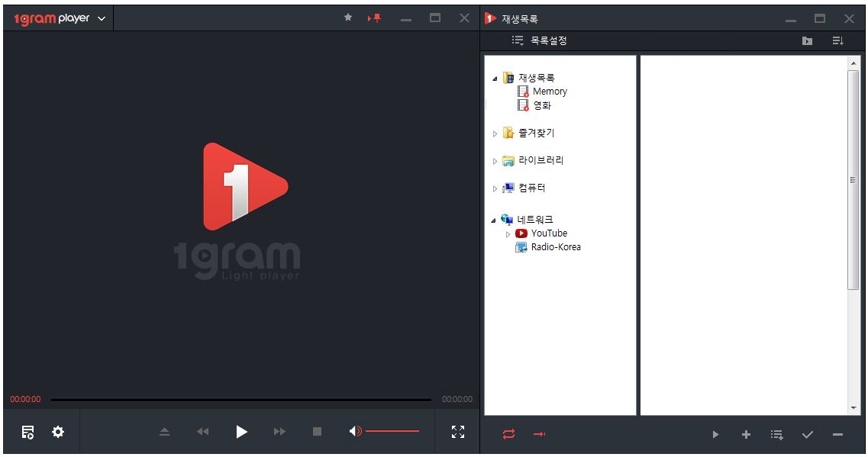Click the stop button

coord(317,432)
